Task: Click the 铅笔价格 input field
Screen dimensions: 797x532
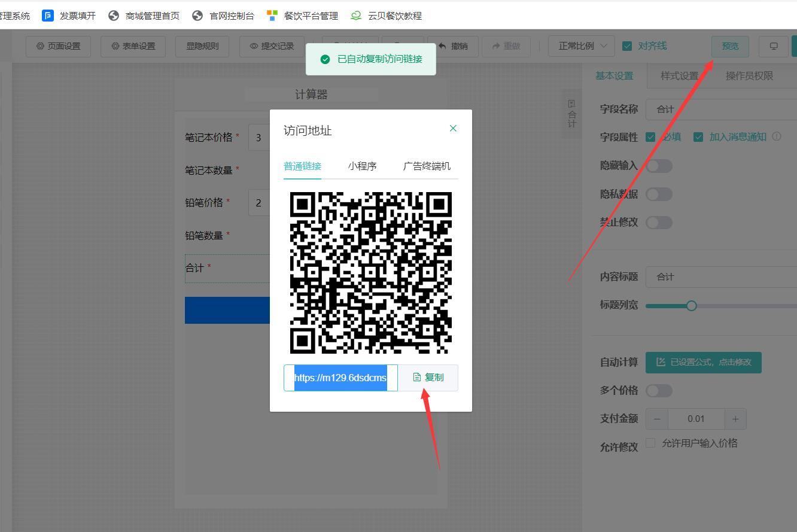Action: 259,203
